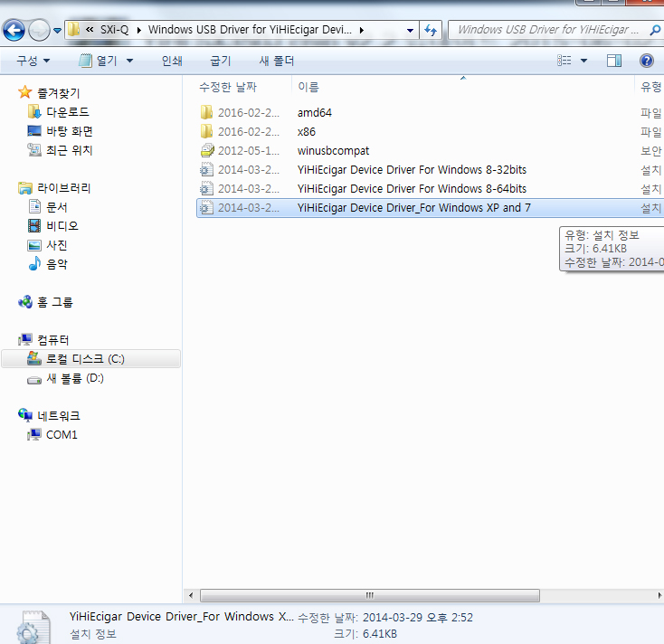The width and height of the screenshot is (664, 644).
Task: Select 라이브러리 in the navigation pane
Action: click(x=64, y=187)
